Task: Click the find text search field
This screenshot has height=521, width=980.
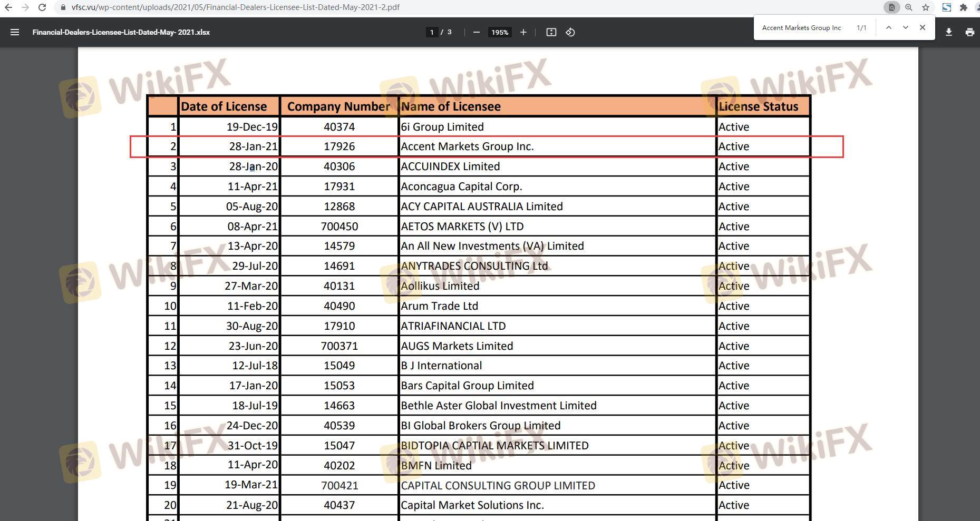Action: [x=804, y=28]
